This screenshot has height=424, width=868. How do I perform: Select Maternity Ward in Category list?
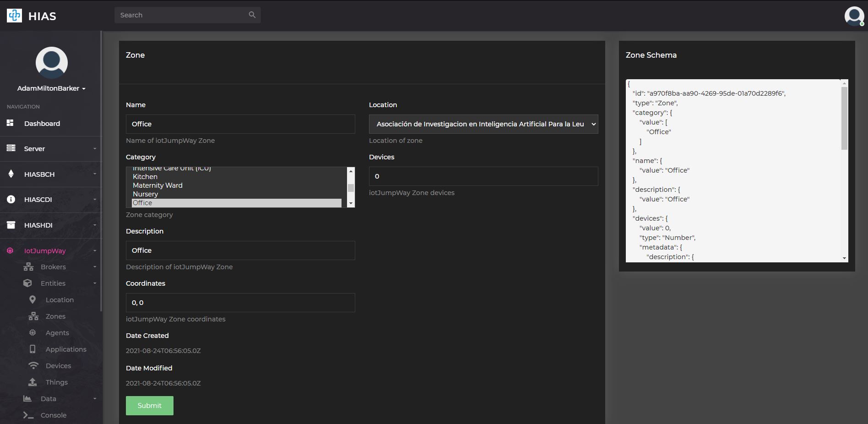237,185
